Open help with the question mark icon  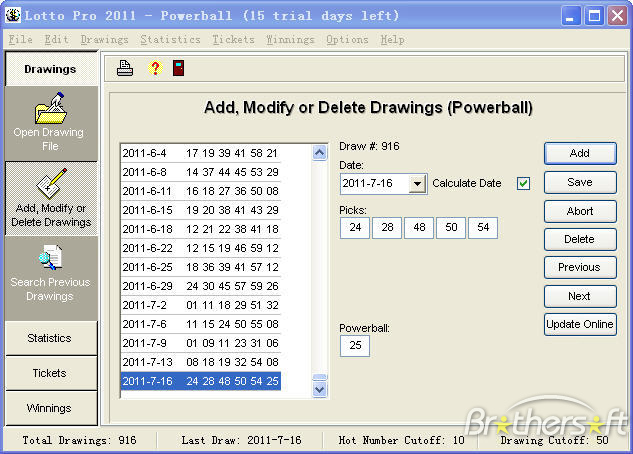click(155, 68)
